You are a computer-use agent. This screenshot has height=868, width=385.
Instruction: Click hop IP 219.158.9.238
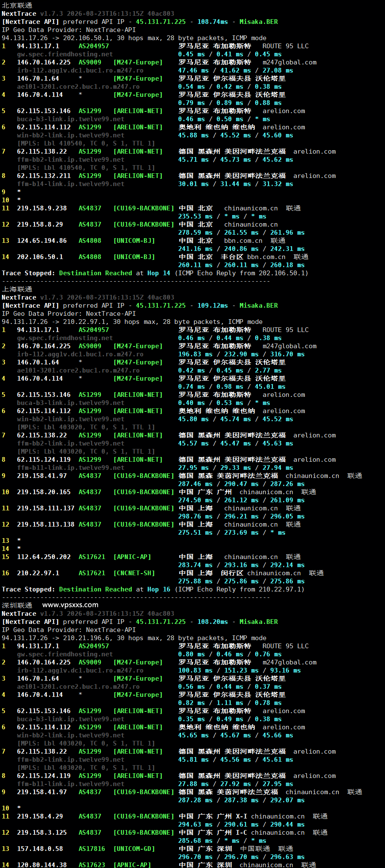[x=42, y=208]
